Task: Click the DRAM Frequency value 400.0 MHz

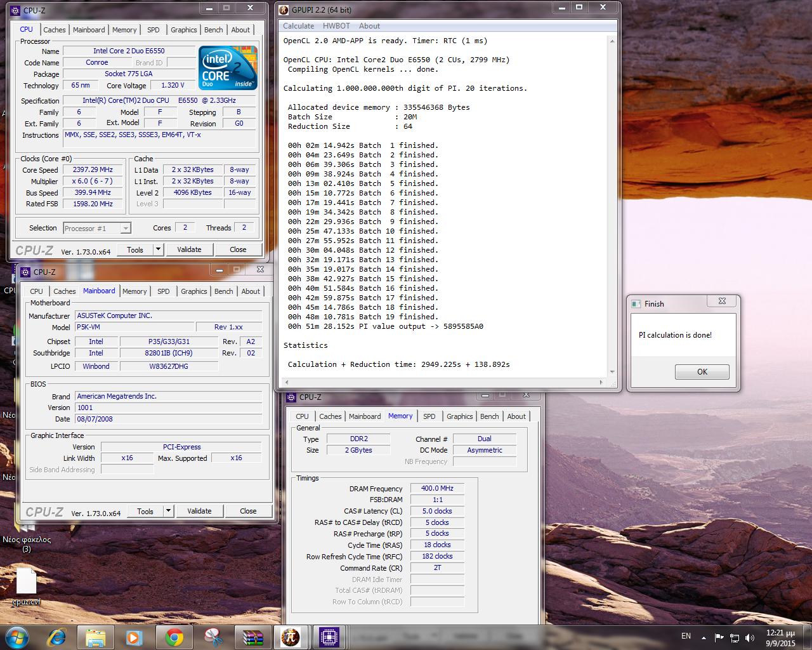Action: (x=437, y=488)
